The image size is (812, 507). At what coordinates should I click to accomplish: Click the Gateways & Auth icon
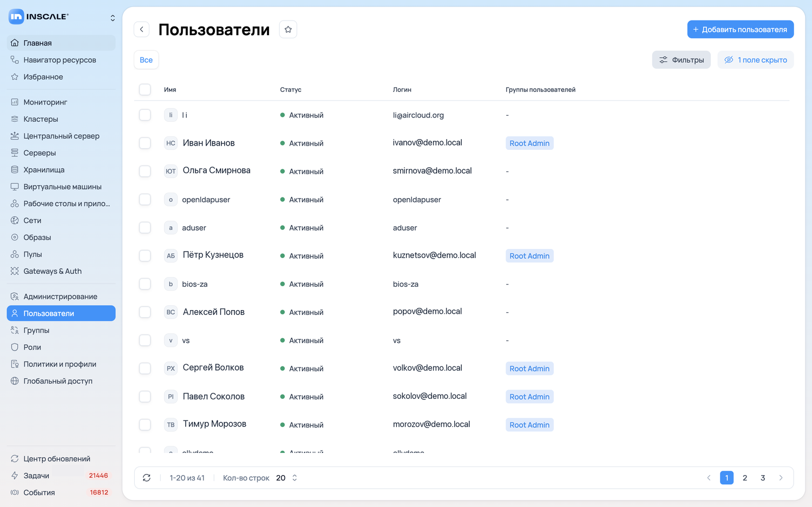[x=15, y=271]
